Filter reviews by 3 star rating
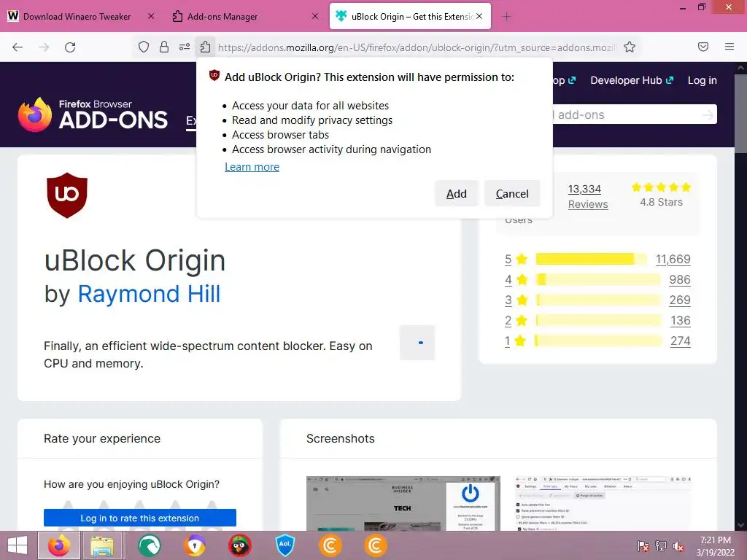Image resolution: width=747 pixels, height=560 pixels. tap(516, 300)
